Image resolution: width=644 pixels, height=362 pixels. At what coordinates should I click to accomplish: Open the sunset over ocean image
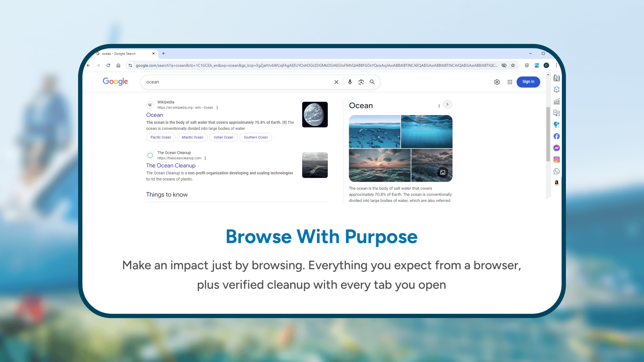[380, 165]
